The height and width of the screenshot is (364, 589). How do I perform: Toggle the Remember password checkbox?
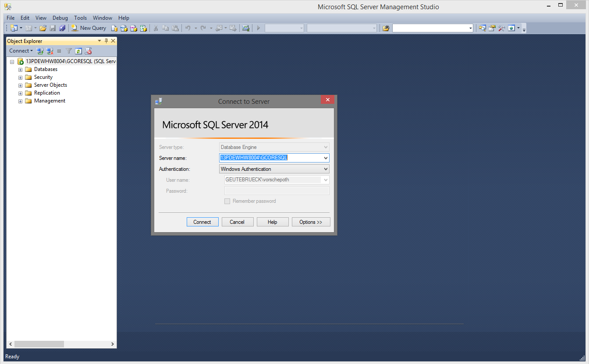pyautogui.click(x=227, y=201)
